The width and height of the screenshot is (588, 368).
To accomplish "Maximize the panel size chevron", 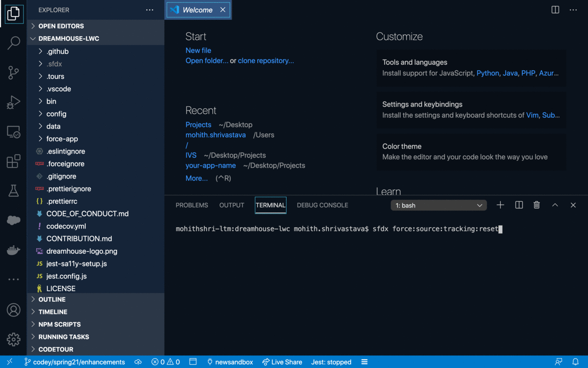I will pyautogui.click(x=555, y=205).
